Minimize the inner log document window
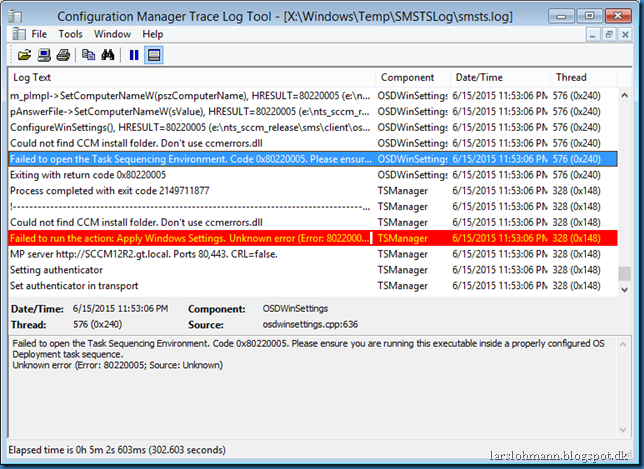This screenshot has width=644, height=469. (x=593, y=35)
